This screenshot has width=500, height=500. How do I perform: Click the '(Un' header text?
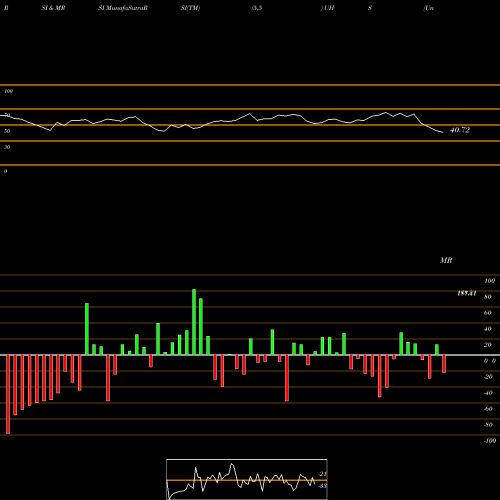coord(429,8)
